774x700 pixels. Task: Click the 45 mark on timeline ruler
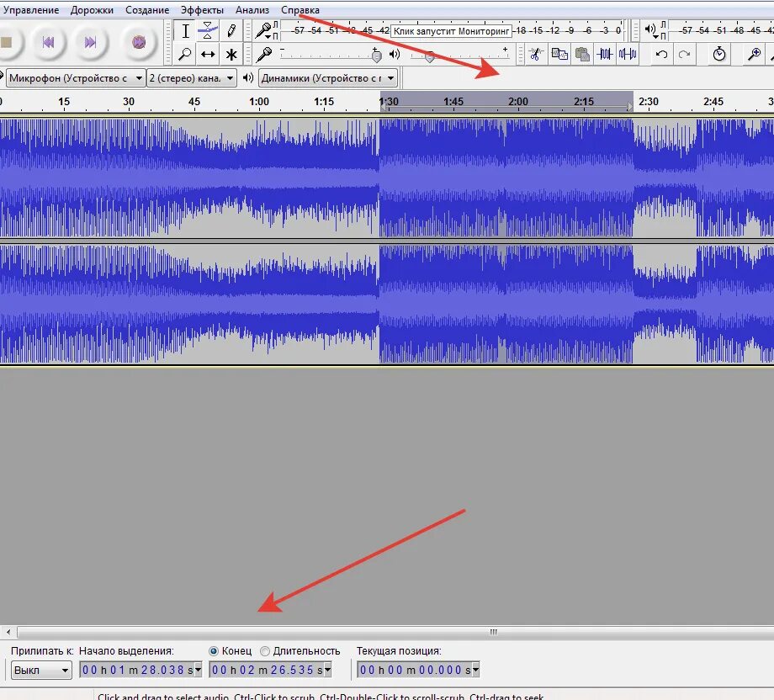[194, 102]
